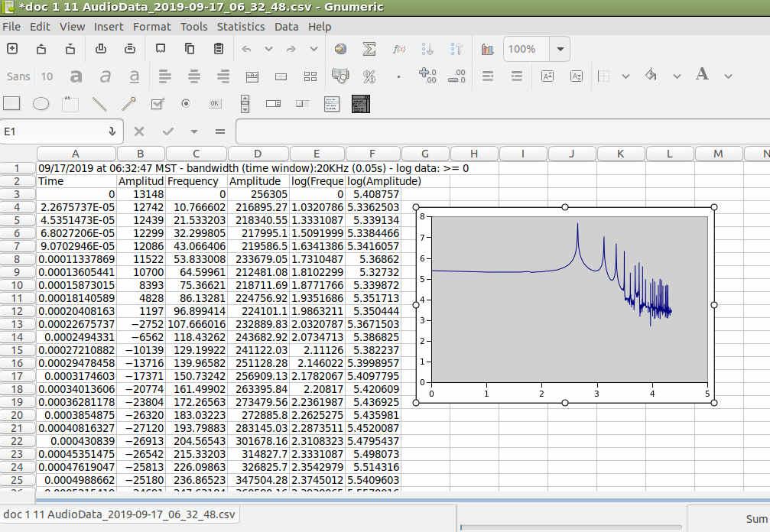
Task: Click column D header
Action: [256, 154]
